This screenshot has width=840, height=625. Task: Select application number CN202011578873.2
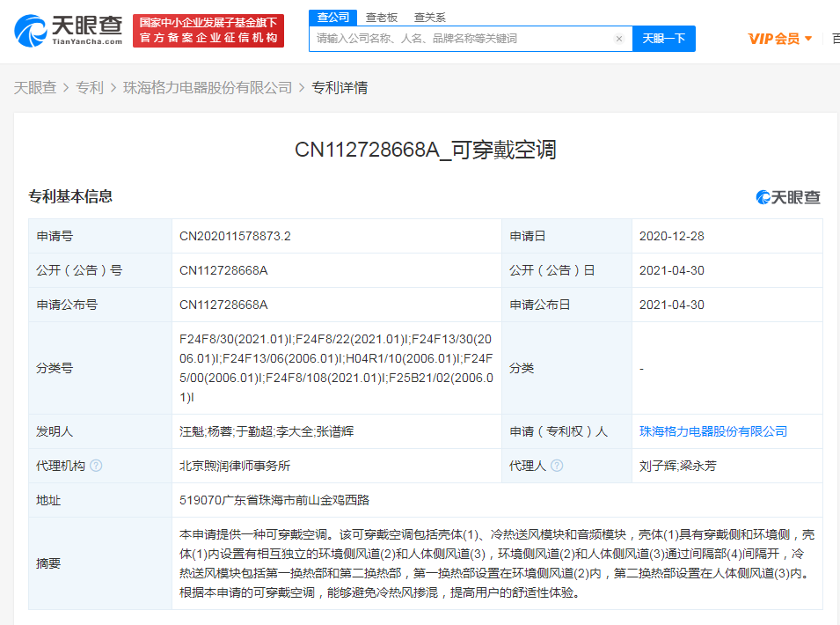click(235, 237)
